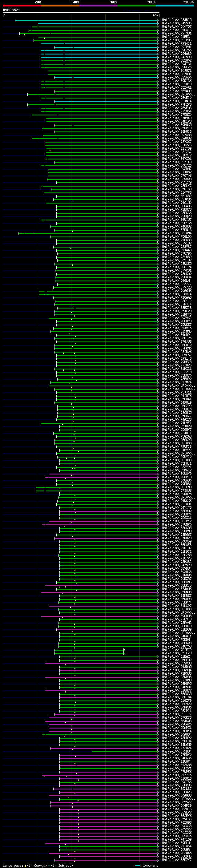
Task: Click the query end position 457
Action: [x=155, y=15]
